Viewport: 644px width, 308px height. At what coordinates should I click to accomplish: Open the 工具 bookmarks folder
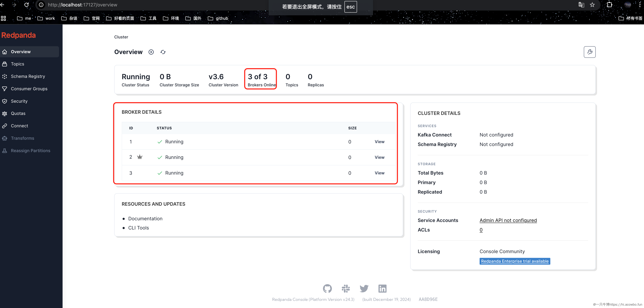[148, 18]
